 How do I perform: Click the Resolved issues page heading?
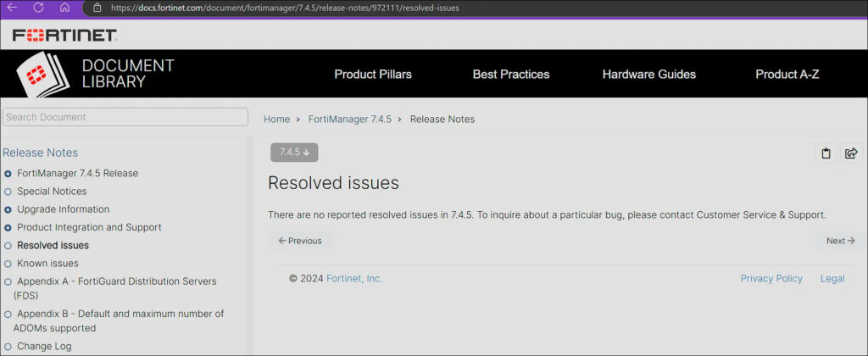tap(333, 183)
